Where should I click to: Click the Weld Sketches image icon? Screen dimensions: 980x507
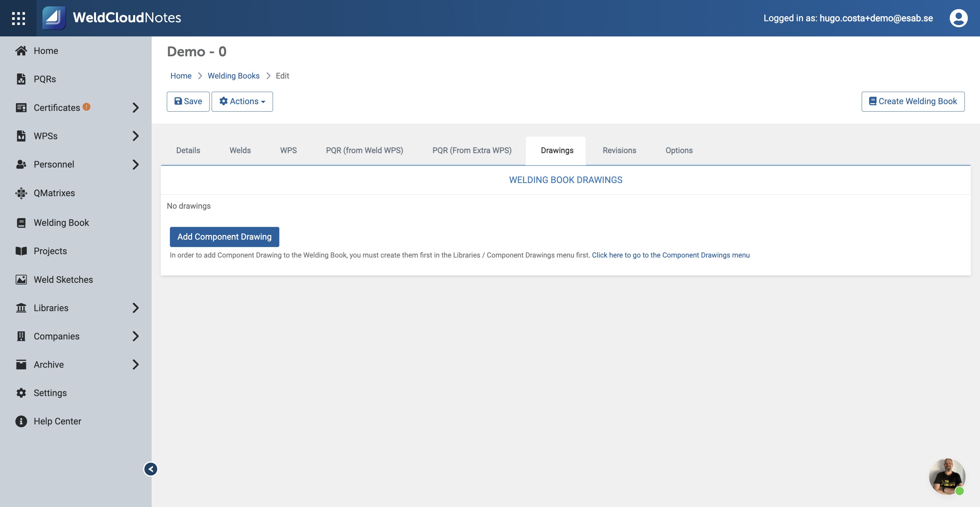(21, 279)
